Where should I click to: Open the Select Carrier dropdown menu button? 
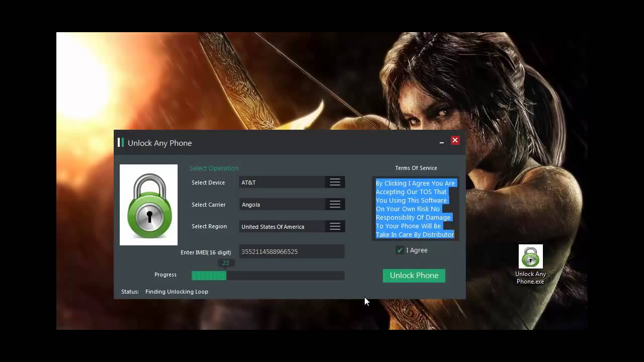pos(335,204)
